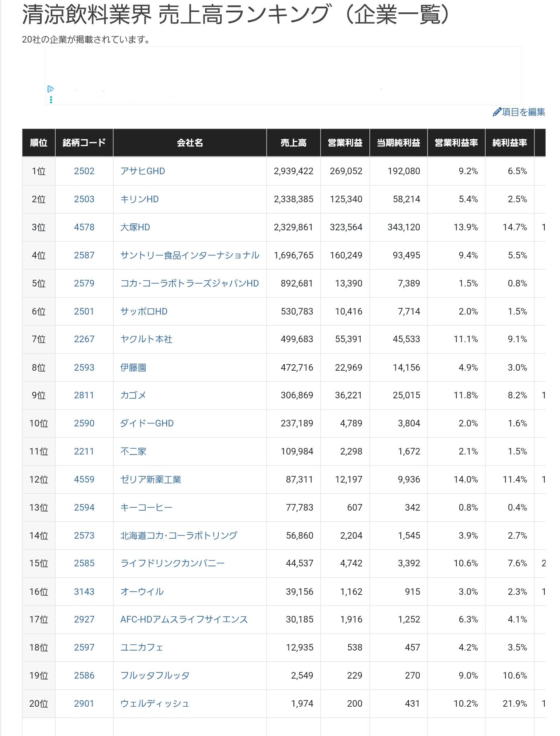The height and width of the screenshot is (736, 560).
Task: Click the ウェルディッシュ company link
Action: click(155, 703)
